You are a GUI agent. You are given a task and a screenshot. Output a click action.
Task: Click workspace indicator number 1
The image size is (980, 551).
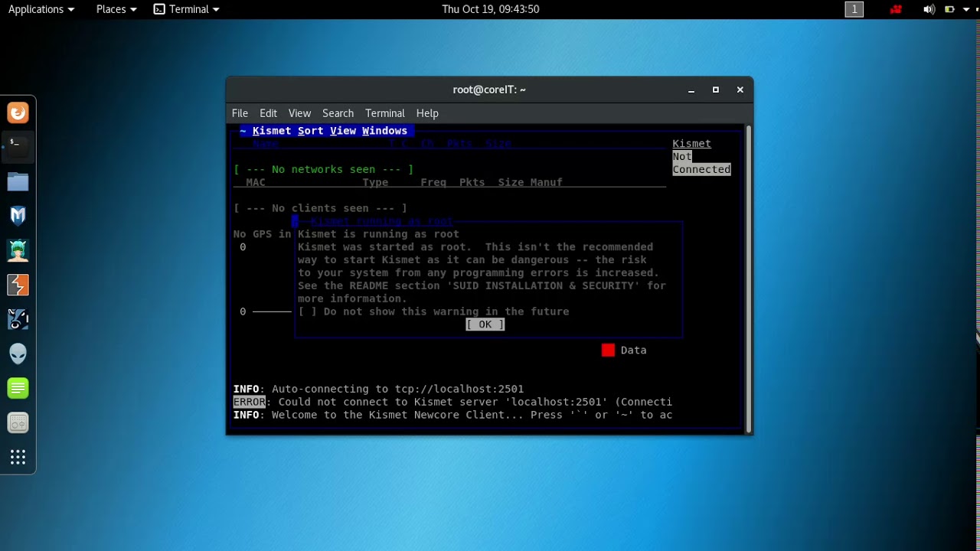point(854,9)
